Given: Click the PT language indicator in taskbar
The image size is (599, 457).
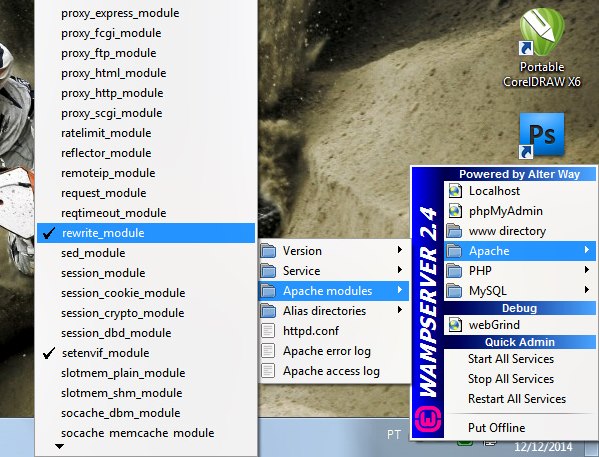Looking at the screenshot, I should click(393, 434).
